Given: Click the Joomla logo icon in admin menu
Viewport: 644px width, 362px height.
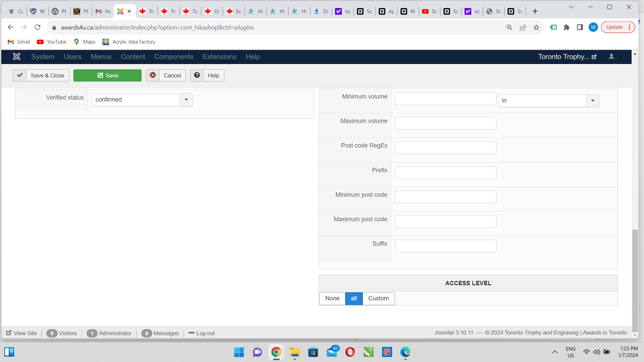Looking at the screenshot, I should click(16, 57).
